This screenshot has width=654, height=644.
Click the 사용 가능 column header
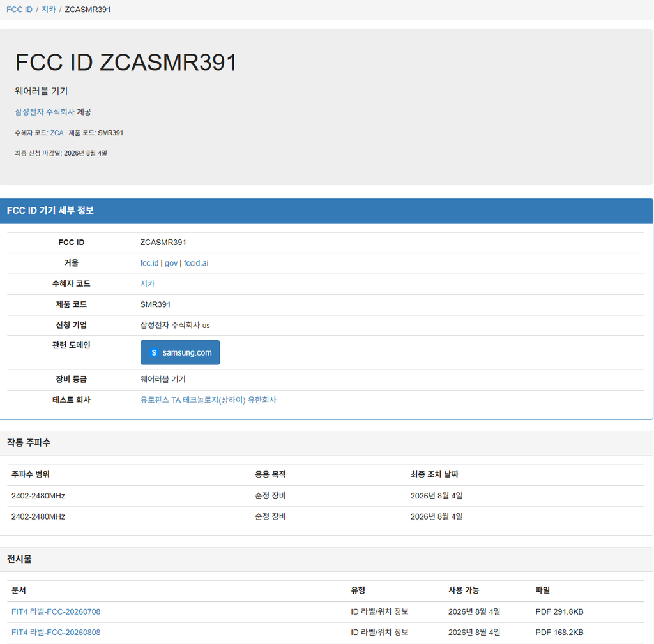[x=464, y=590]
